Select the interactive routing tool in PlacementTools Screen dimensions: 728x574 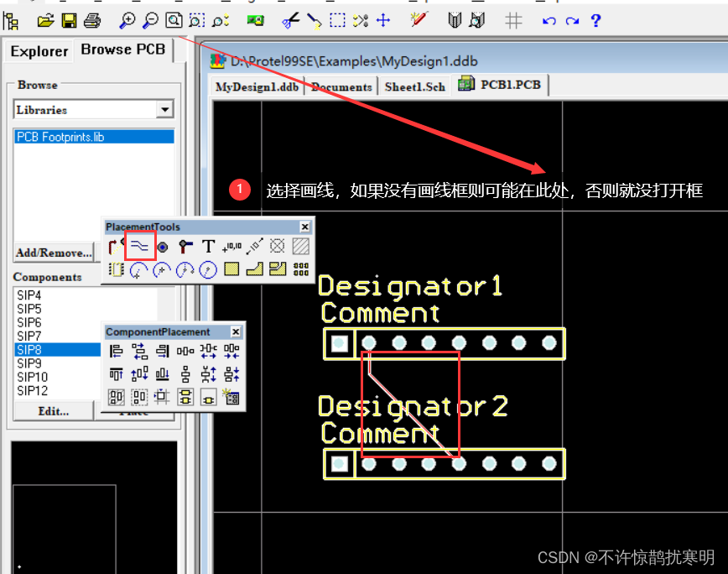(115, 246)
